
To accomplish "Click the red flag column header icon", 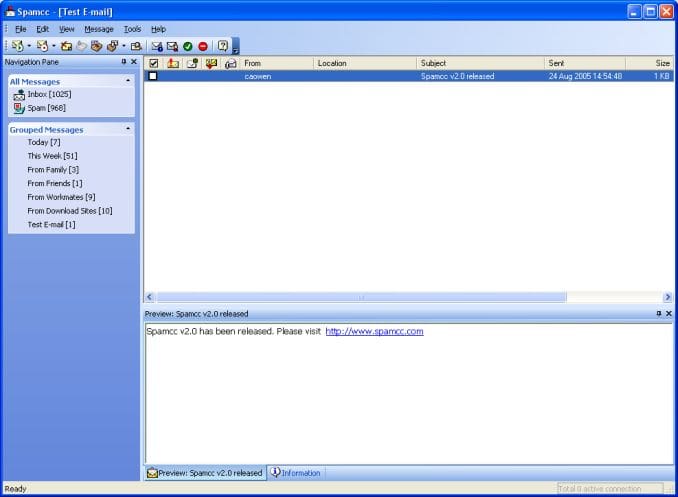I will tap(173, 64).
